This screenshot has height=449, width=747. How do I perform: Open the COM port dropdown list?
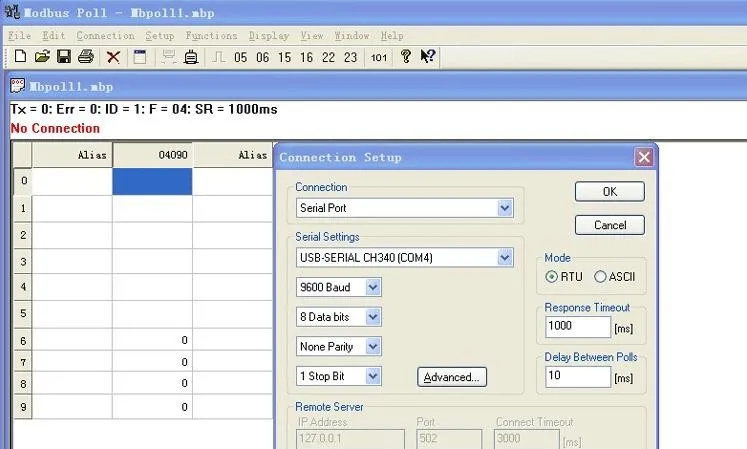point(505,257)
